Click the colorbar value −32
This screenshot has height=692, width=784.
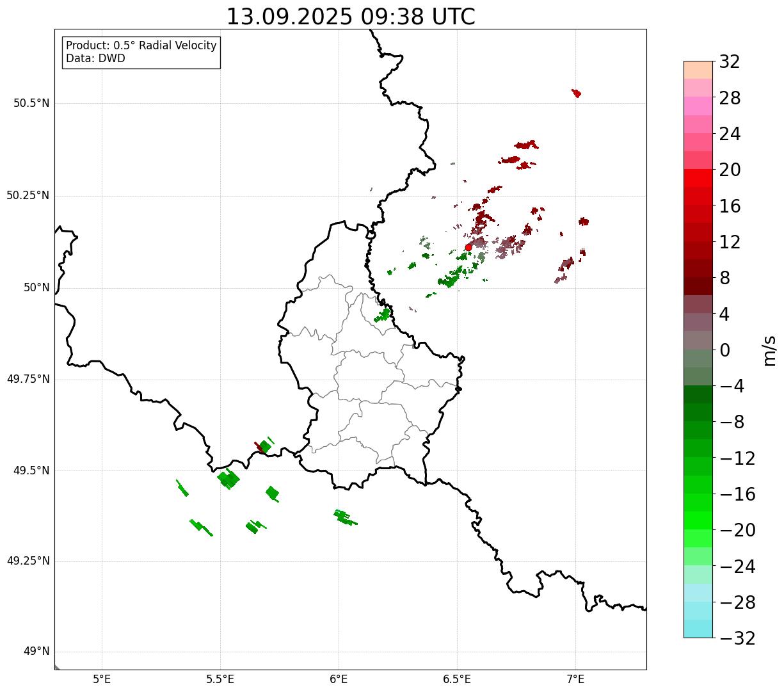(x=737, y=638)
